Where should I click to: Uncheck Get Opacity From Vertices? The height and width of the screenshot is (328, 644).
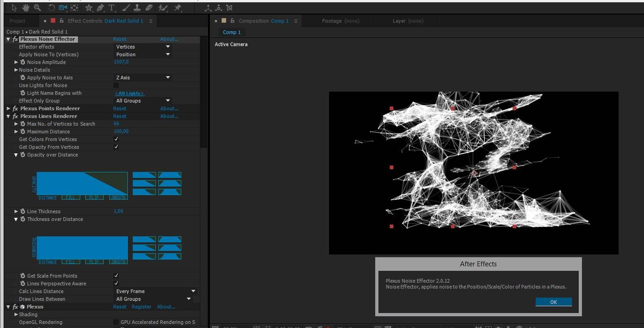click(116, 147)
